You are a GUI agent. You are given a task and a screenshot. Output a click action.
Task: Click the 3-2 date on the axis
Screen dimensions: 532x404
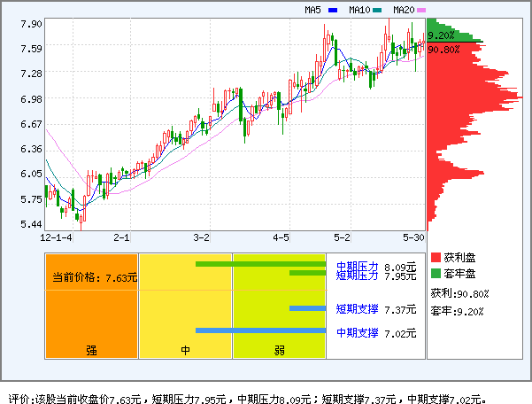point(202,237)
